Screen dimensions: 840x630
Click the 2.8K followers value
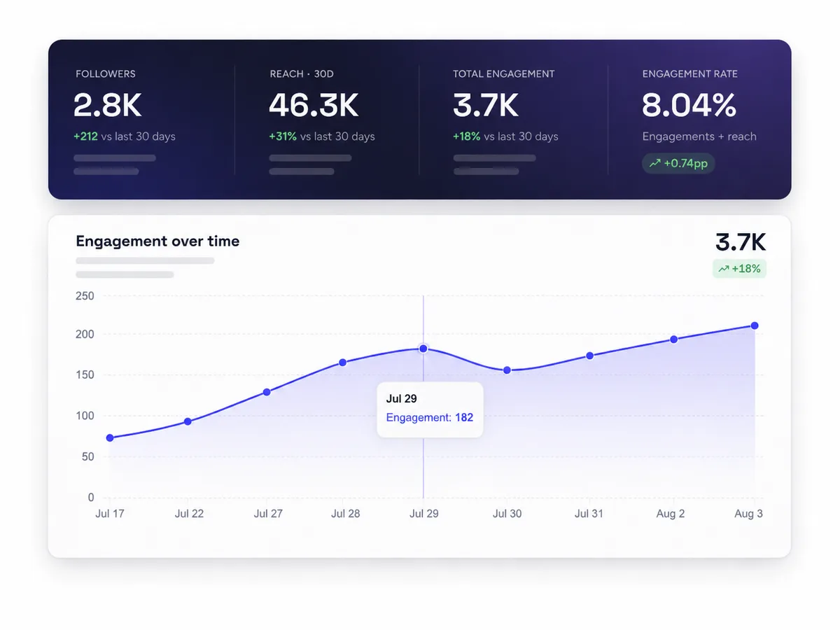click(x=108, y=105)
